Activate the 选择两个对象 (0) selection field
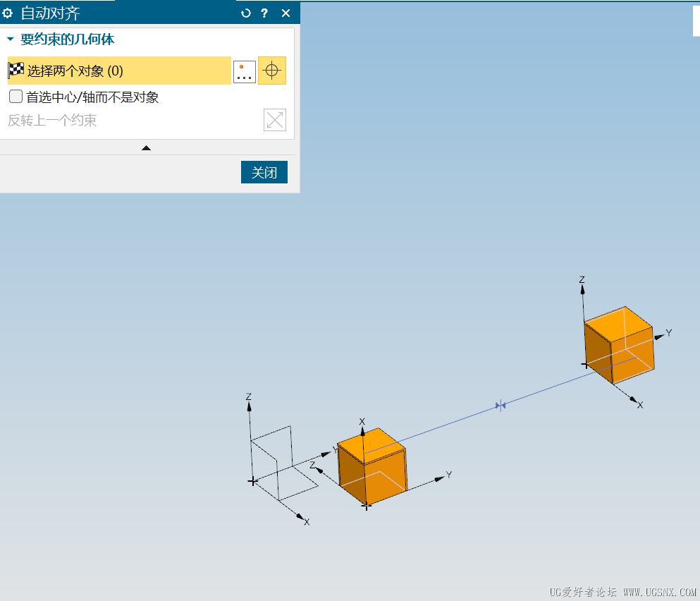700x601 pixels. 119,71
